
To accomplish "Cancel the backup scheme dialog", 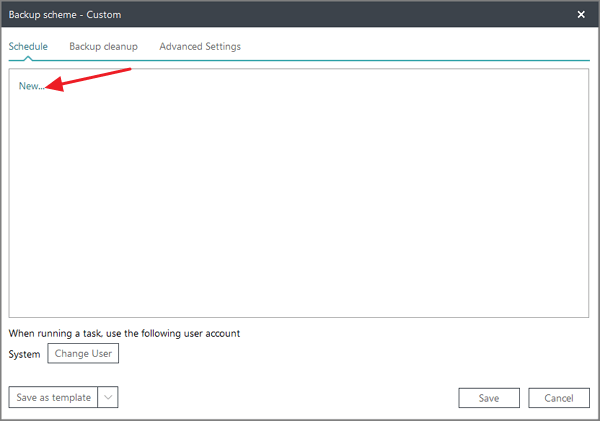I will pos(559,398).
